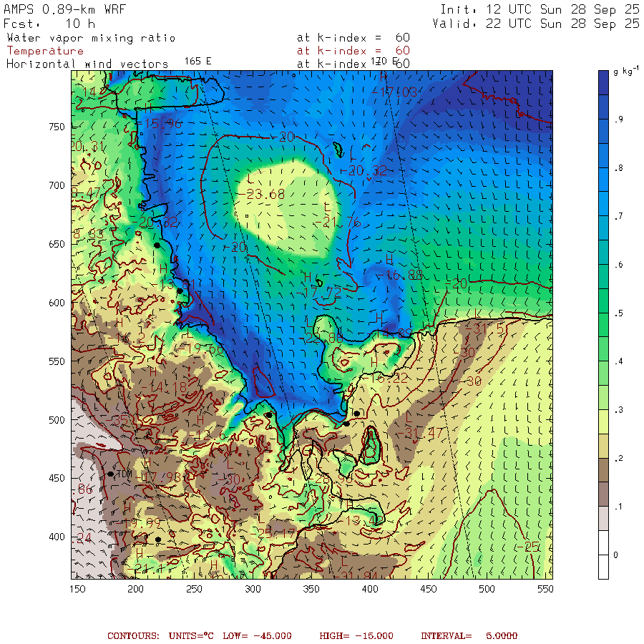Click the 'AMPS 0.89-km WRF' title text
The image size is (644, 644).
click(x=64, y=9)
